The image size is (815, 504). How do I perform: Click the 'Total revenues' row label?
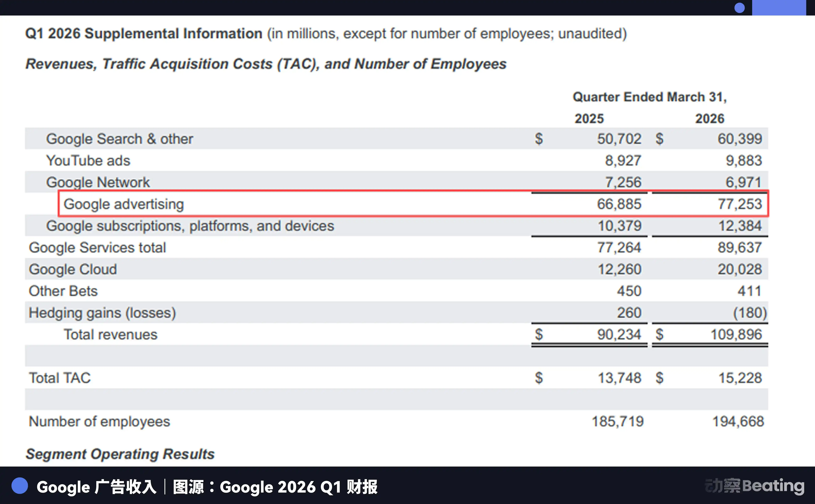coord(110,334)
